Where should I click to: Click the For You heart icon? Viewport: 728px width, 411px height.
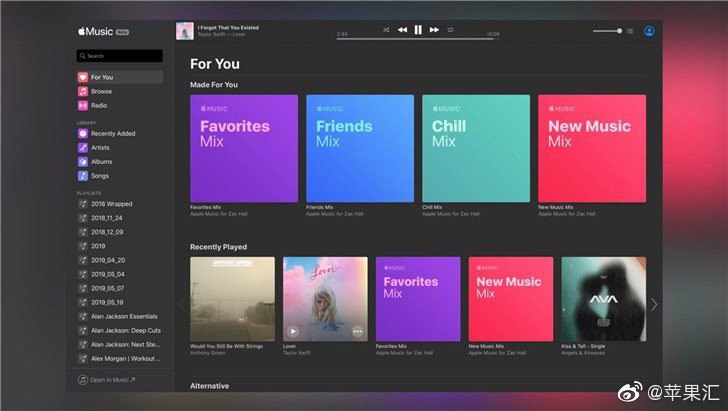83,77
